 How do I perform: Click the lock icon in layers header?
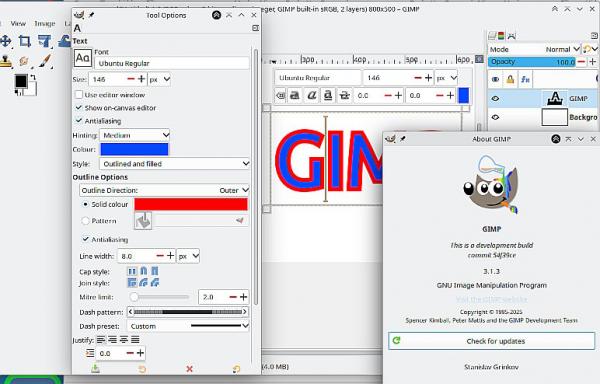[x=510, y=79]
